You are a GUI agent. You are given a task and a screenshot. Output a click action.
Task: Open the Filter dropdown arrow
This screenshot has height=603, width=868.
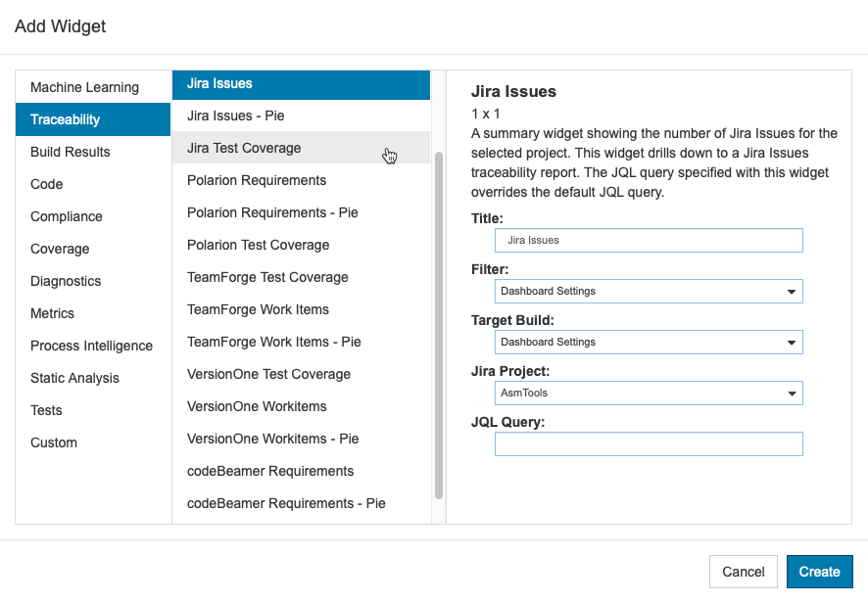tap(791, 292)
